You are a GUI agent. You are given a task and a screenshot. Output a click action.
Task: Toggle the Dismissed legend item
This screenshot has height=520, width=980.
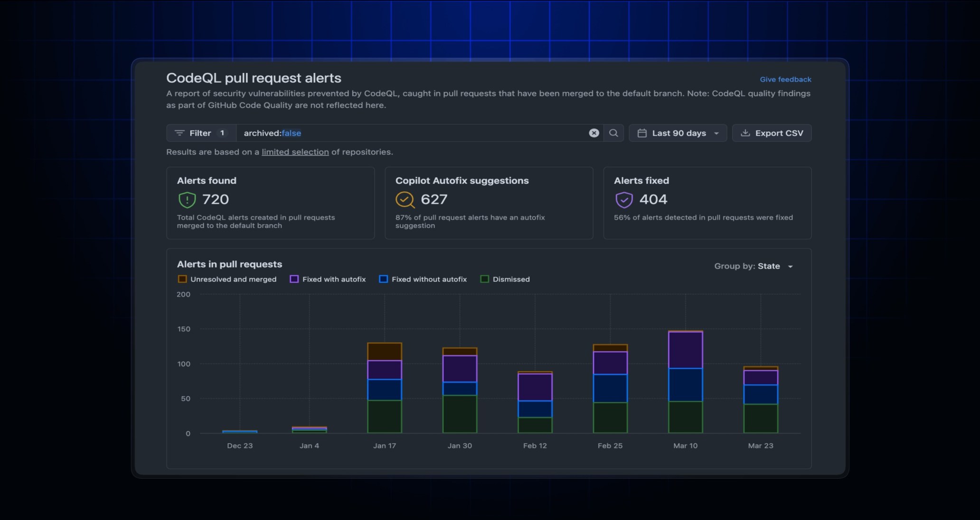505,279
